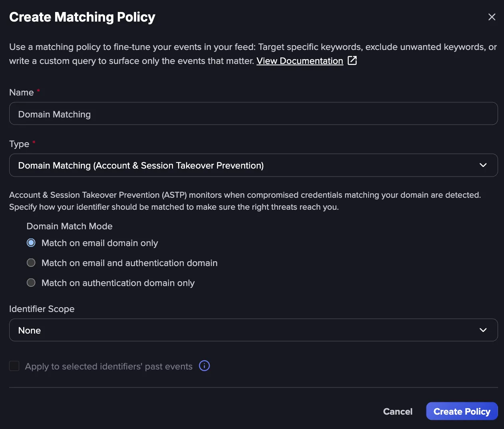Click the external link icon beside View Documentation
Viewport: 504px width, 429px height.
(352, 60)
